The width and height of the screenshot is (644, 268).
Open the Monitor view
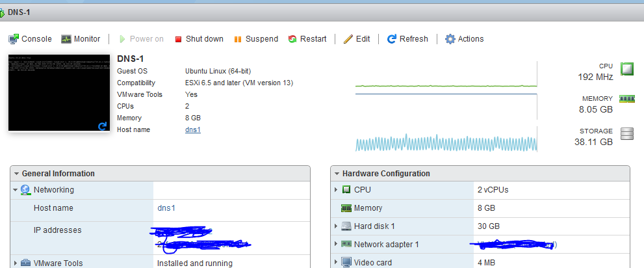(x=81, y=39)
